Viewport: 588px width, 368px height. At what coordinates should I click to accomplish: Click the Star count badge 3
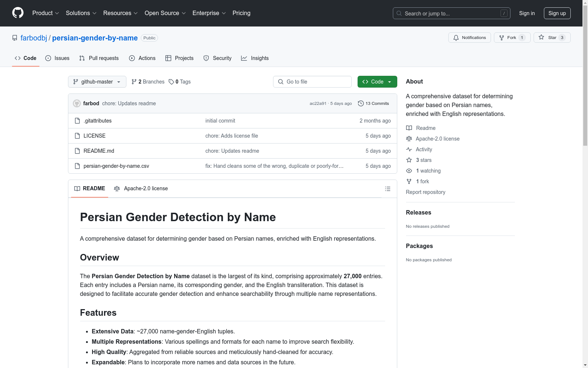(562, 38)
